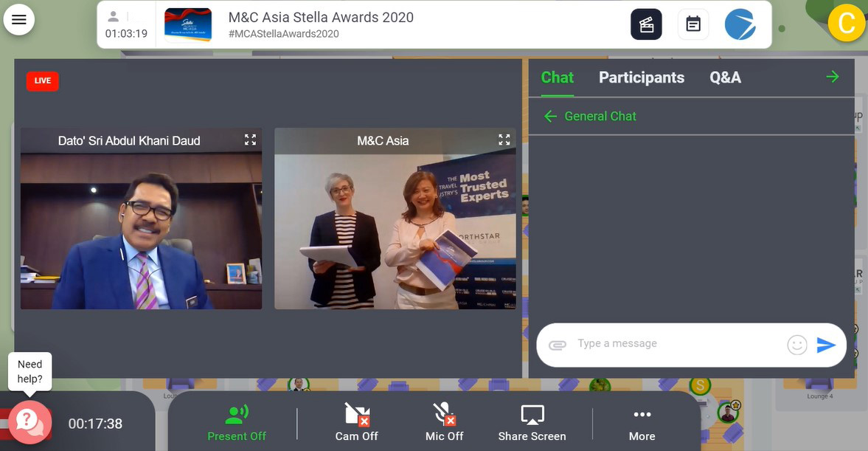The width and height of the screenshot is (868, 451).
Task: Collapse the chat side panel arrow
Action: [x=833, y=77]
